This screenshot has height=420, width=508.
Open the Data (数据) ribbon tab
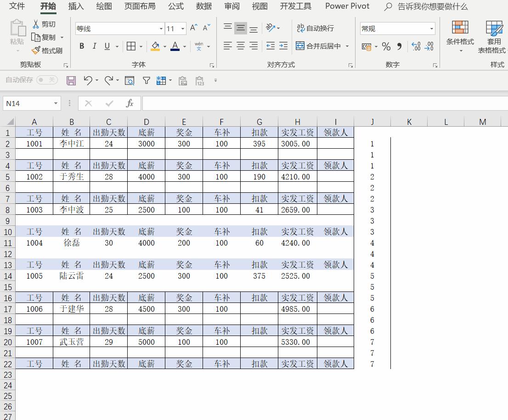pyautogui.click(x=203, y=6)
